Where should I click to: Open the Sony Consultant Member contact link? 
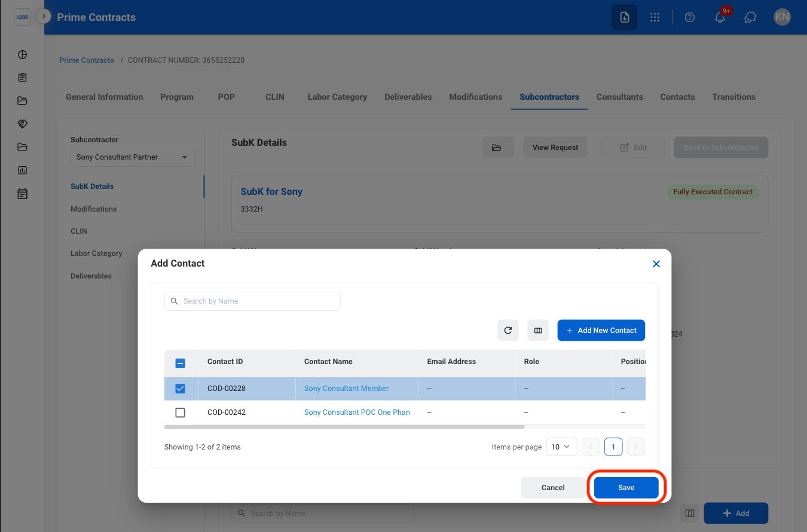(347, 389)
